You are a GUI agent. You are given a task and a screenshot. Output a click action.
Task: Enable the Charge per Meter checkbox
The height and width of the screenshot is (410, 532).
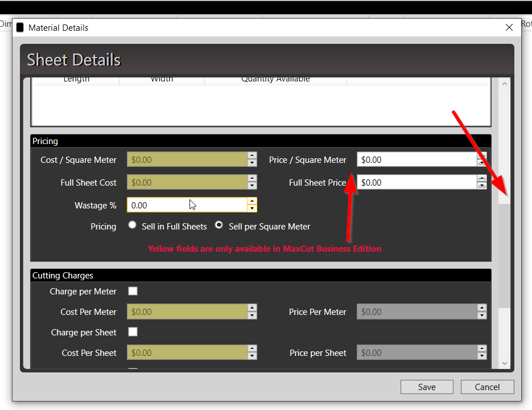[133, 292]
